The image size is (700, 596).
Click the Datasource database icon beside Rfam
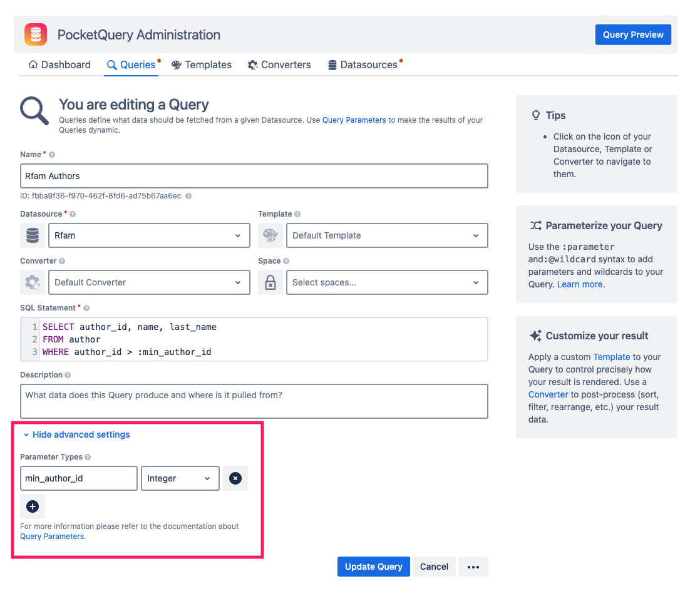32,235
